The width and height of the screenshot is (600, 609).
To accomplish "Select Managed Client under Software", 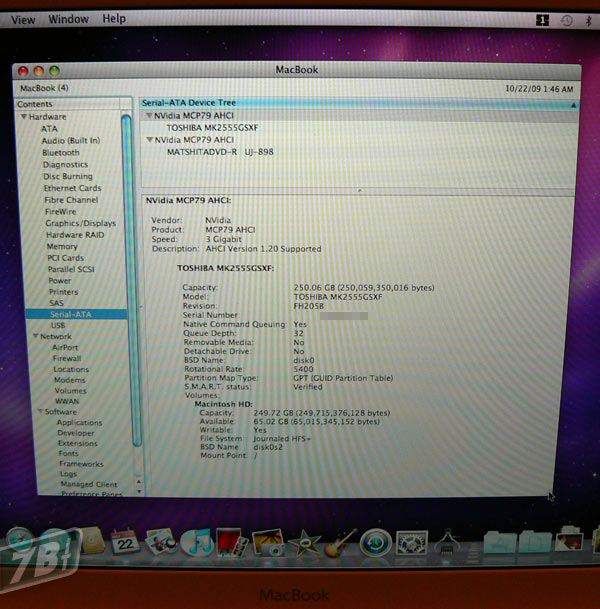I will tap(89, 484).
